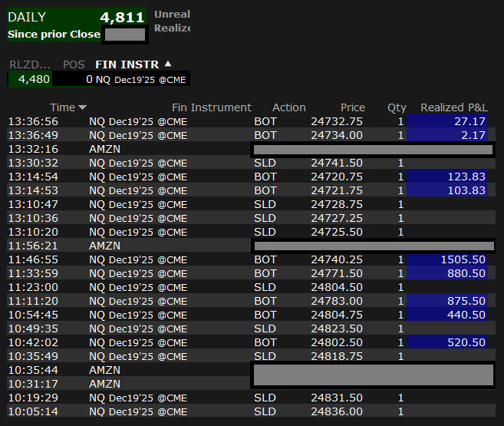The image size is (504, 426).
Task: Click the price 24831.50 cell
Action: click(x=337, y=398)
